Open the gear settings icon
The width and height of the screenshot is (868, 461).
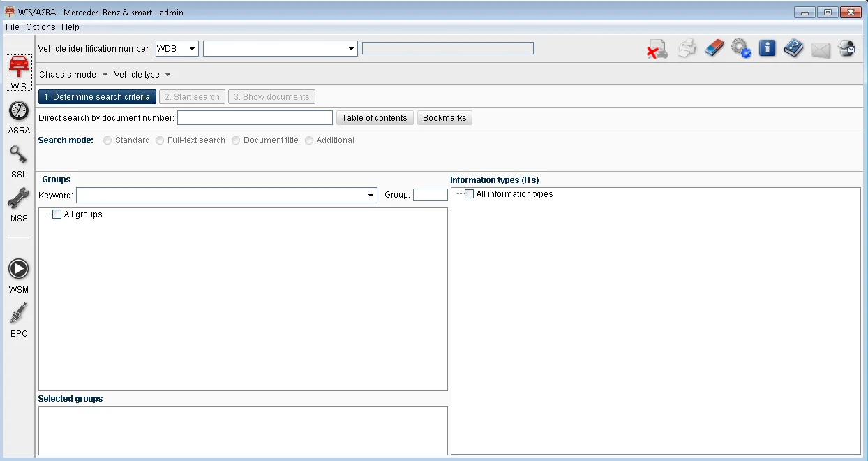click(x=741, y=48)
